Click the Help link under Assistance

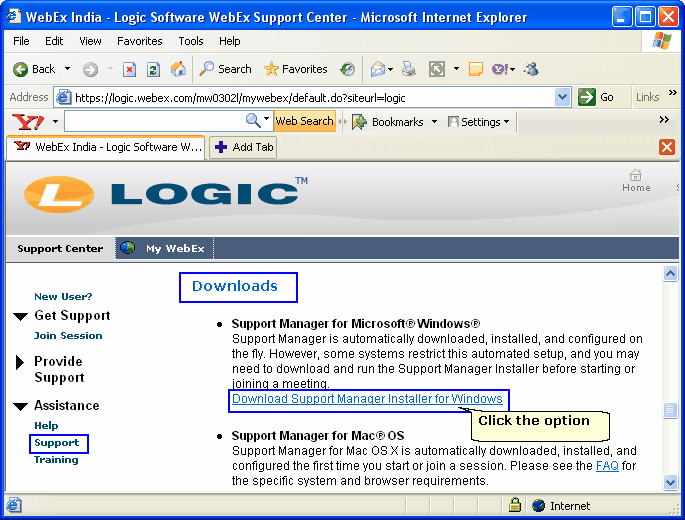tap(46, 426)
